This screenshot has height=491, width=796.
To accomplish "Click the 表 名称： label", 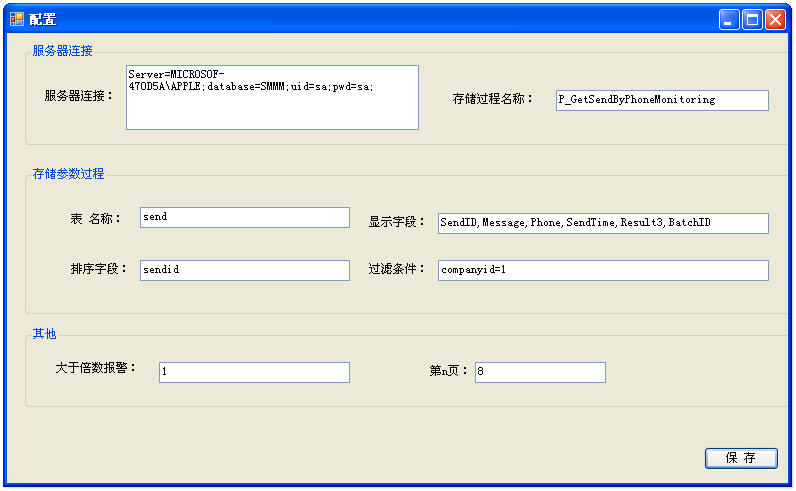I will point(96,219).
